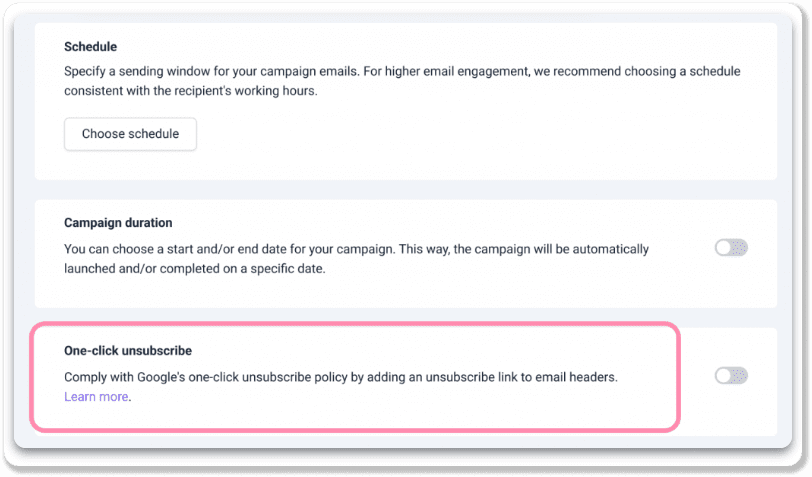Click empty space in Campaign duration card
812x477 pixels.
pyautogui.click(x=500, y=290)
